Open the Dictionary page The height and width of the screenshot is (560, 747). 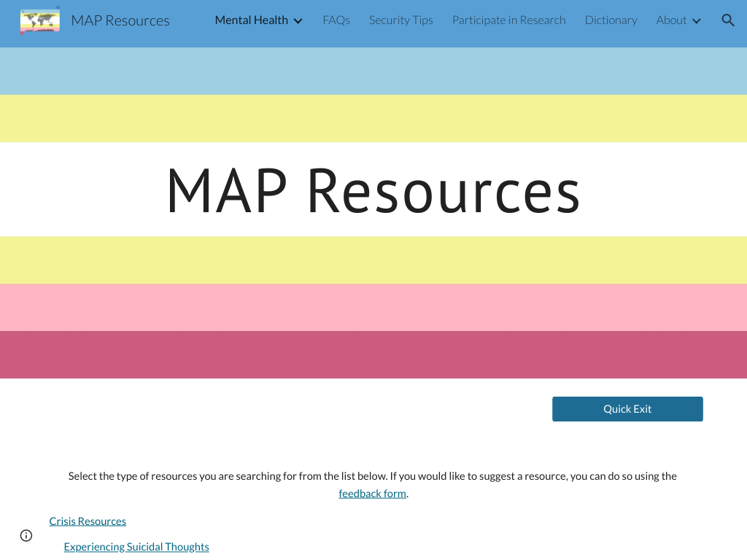pos(611,20)
